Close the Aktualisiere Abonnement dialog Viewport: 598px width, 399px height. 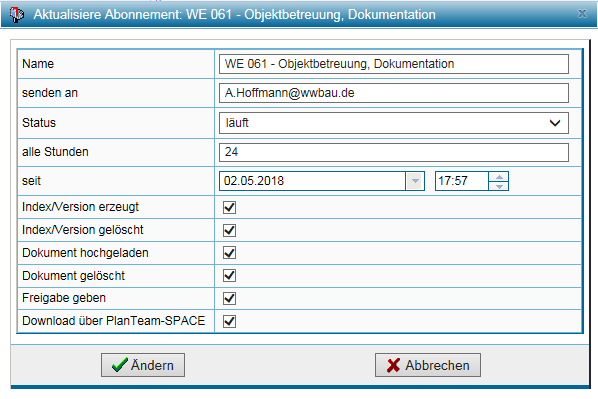tap(582, 14)
